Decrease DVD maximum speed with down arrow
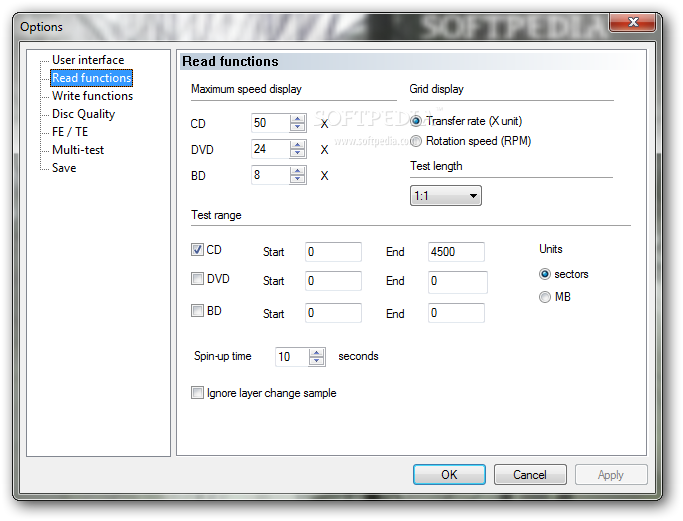This screenshot has width=683, height=521. pos(298,153)
